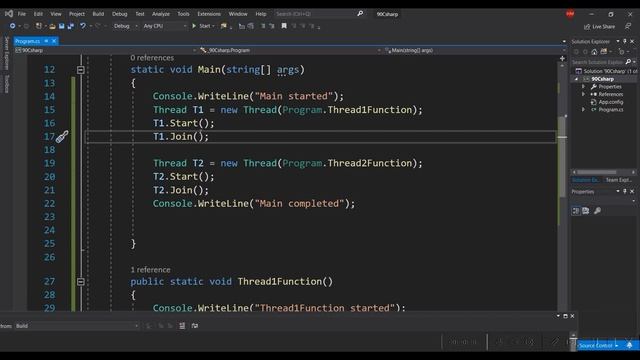Click the Alphabetical sort icon in Properties
Viewport: 640px width, 360px height.
(x=586, y=211)
